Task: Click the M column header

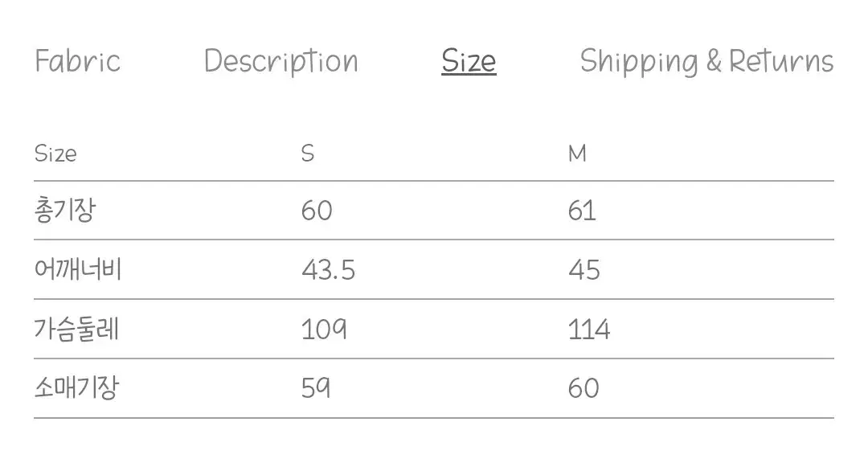Action: pos(577,154)
